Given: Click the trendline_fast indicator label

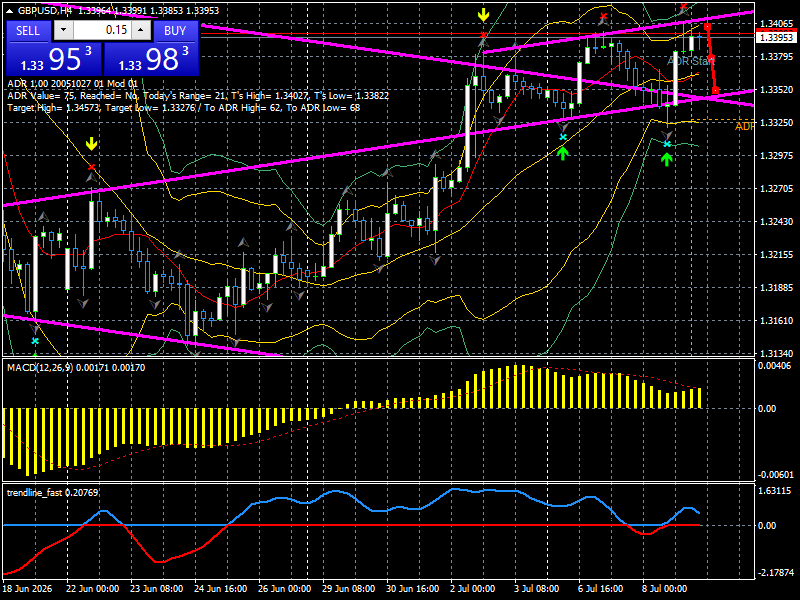Looking at the screenshot, I should pos(53,492).
